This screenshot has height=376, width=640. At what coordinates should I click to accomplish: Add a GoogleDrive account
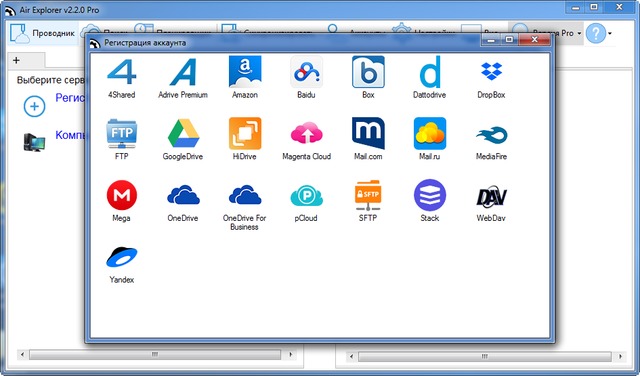pos(183,133)
